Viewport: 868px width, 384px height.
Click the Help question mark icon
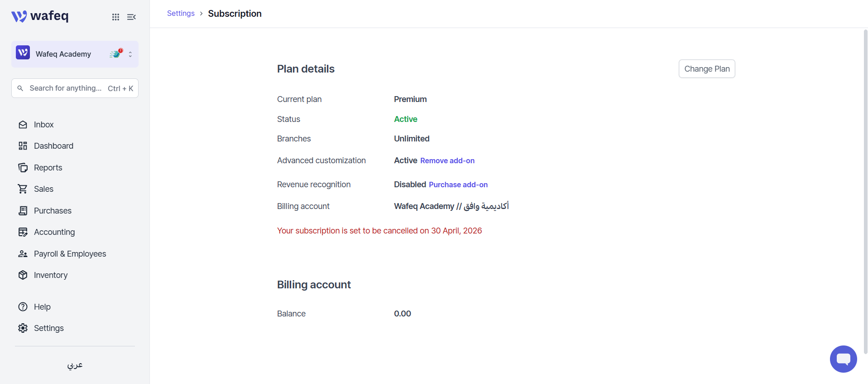(23, 307)
